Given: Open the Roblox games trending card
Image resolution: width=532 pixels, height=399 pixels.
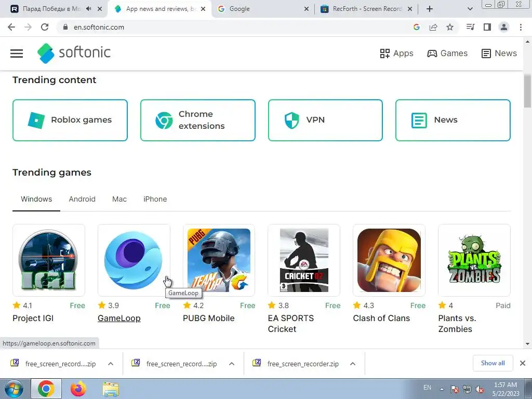Looking at the screenshot, I should coord(70,120).
